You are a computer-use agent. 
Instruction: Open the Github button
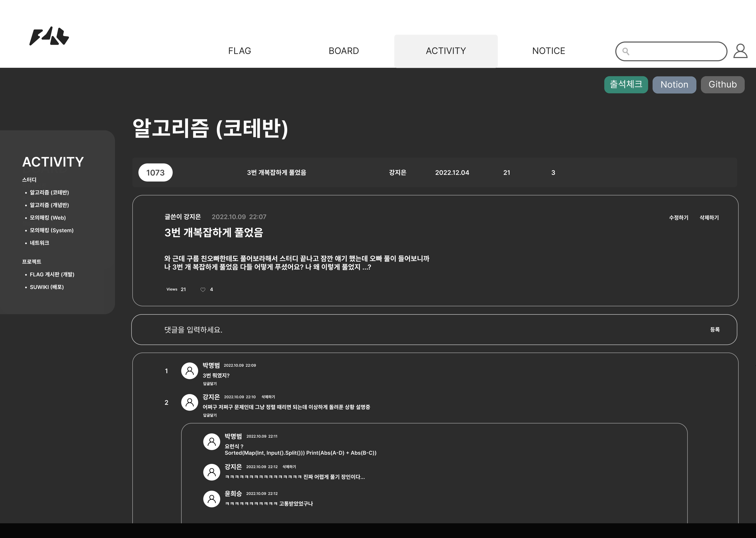[x=723, y=85]
